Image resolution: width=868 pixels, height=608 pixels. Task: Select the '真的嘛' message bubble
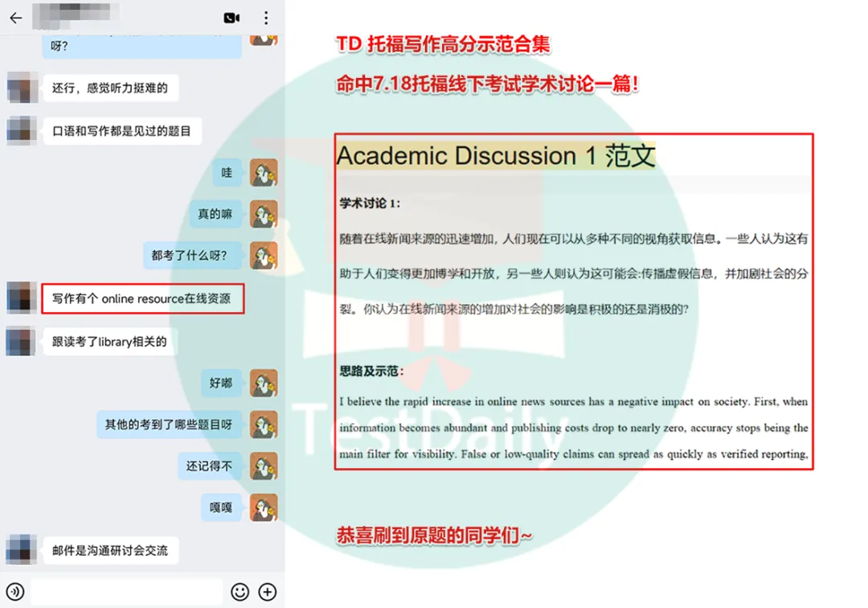[215, 214]
